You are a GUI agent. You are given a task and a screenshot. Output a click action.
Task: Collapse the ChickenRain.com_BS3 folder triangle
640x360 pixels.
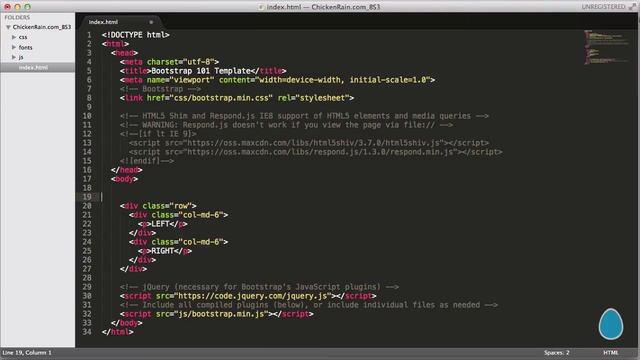pyautogui.click(x=8, y=27)
